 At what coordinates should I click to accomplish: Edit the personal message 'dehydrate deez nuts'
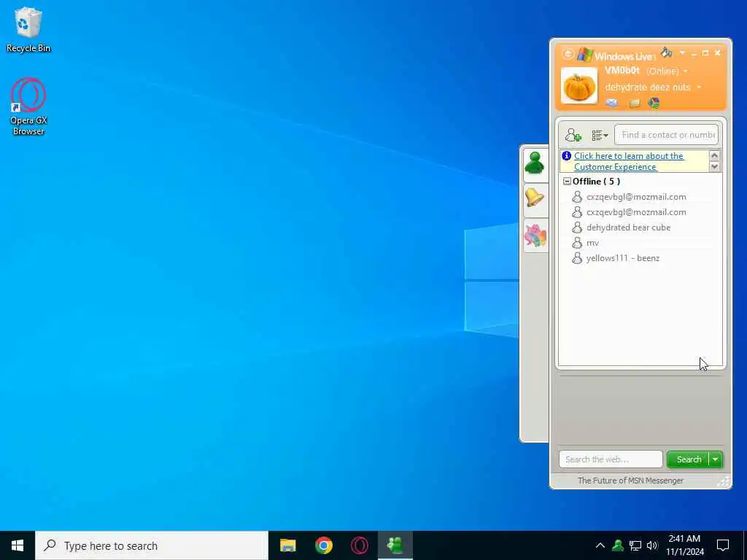pos(648,87)
